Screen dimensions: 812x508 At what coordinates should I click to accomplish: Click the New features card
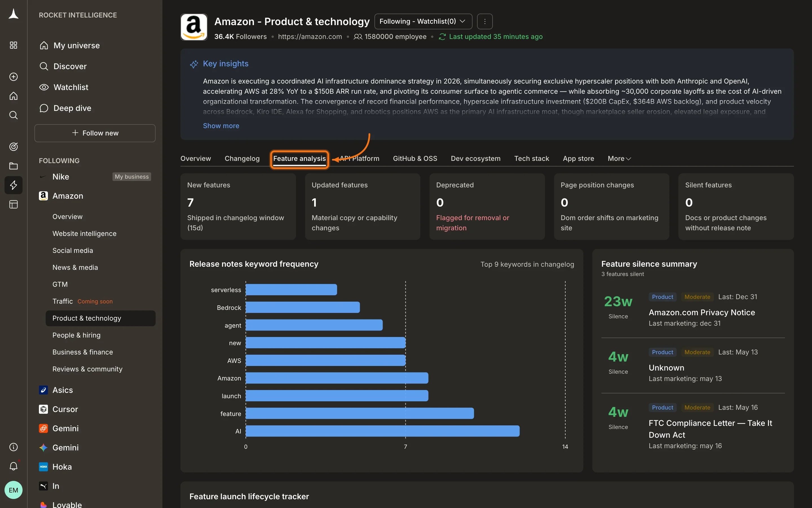click(238, 206)
